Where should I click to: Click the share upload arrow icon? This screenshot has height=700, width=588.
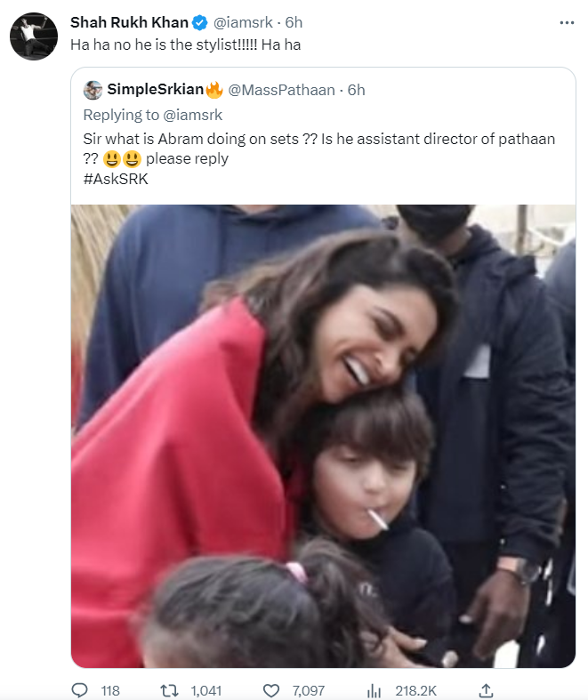[486, 689]
